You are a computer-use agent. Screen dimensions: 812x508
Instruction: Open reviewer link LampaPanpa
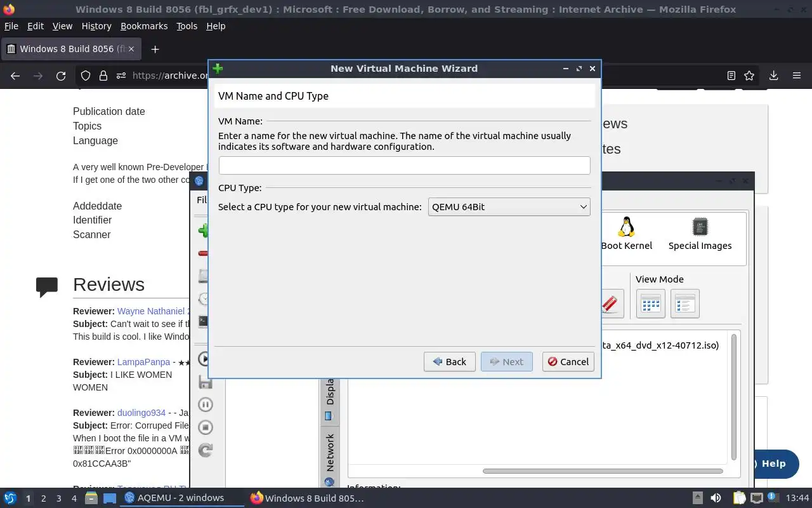pyautogui.click(x=144, y=362)
